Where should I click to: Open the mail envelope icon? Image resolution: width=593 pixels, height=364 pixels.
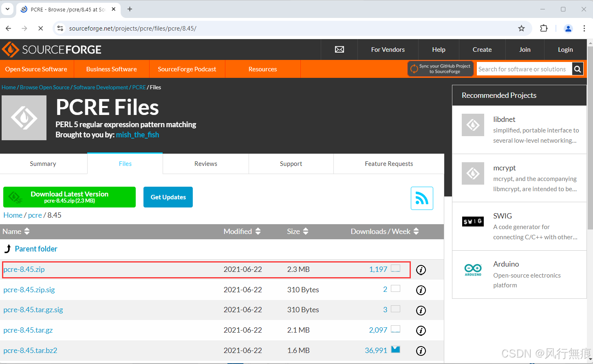339,49
